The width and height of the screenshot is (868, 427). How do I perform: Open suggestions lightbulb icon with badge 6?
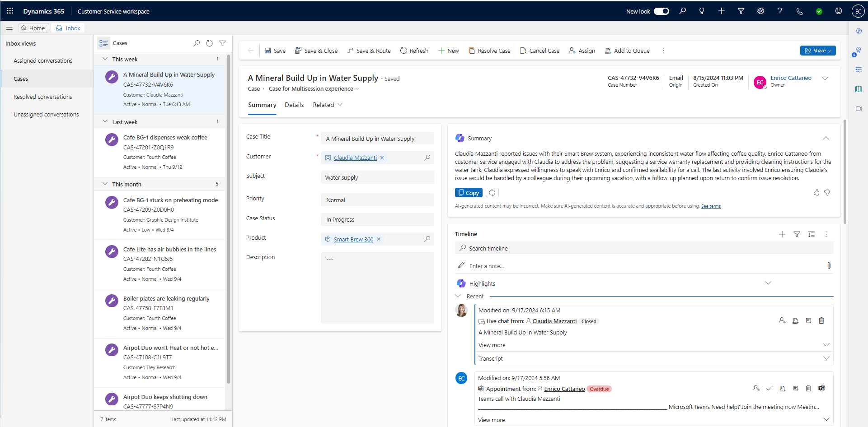(859, 50)
